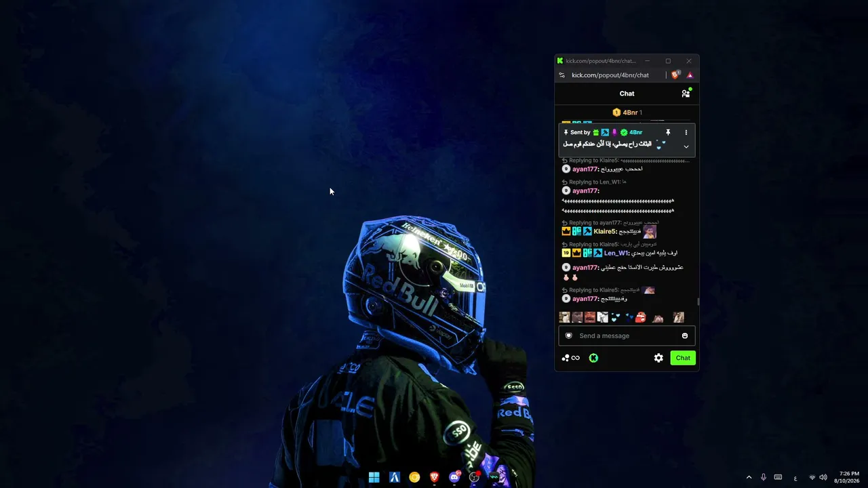Screen dimensions: 868x488
Task: Insert the light blue hearts quick emote
Action: click(x=616, y=317)
